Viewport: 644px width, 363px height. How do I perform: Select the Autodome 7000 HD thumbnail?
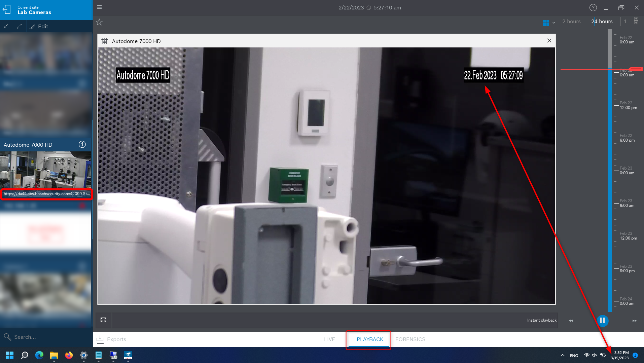(x=46, y=170)
